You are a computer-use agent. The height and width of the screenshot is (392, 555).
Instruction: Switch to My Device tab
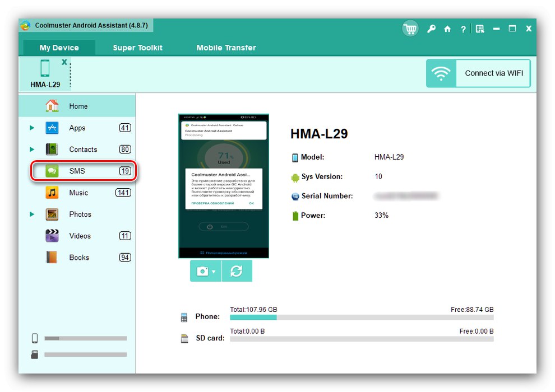[59, 48]
